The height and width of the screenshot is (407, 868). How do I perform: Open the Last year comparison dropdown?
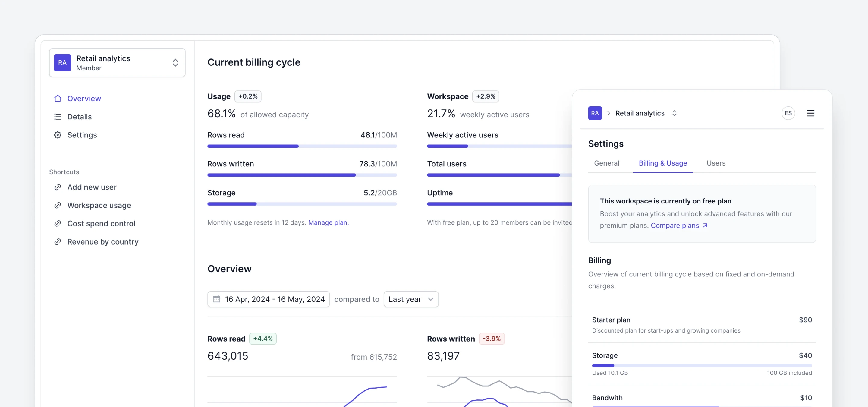pos(411,299)
